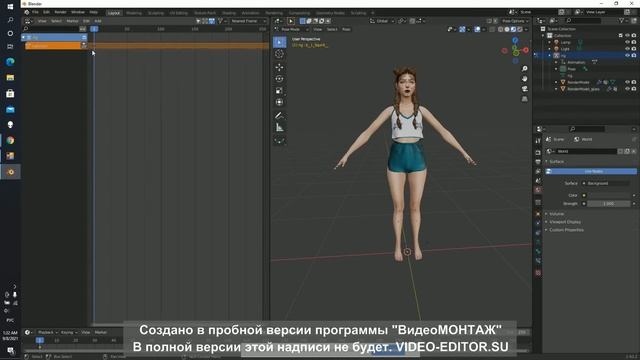The height and width of the screenshot is (360, 640).
Task: Open the Window menu
Action: pos(78,12)
